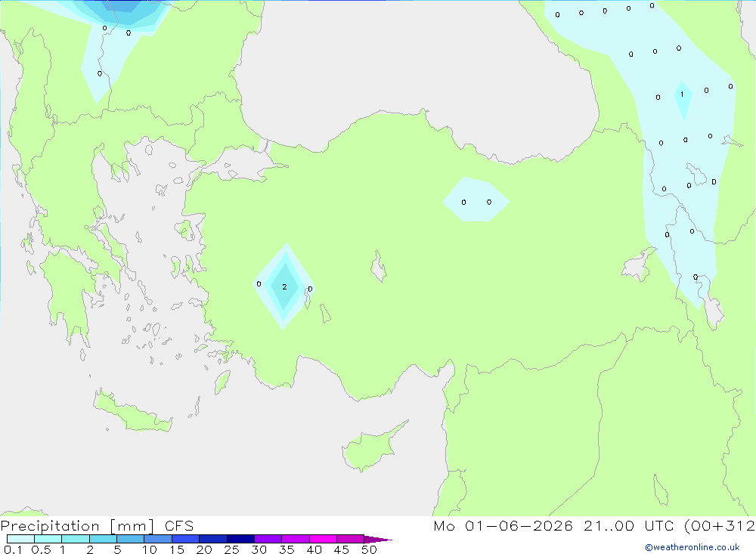Click the "35" legend label
This screenshot has height=554, width=756.
point(287,549)
